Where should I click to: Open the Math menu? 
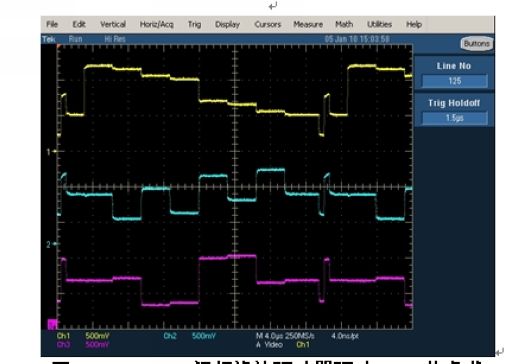(x=344, y=24)
